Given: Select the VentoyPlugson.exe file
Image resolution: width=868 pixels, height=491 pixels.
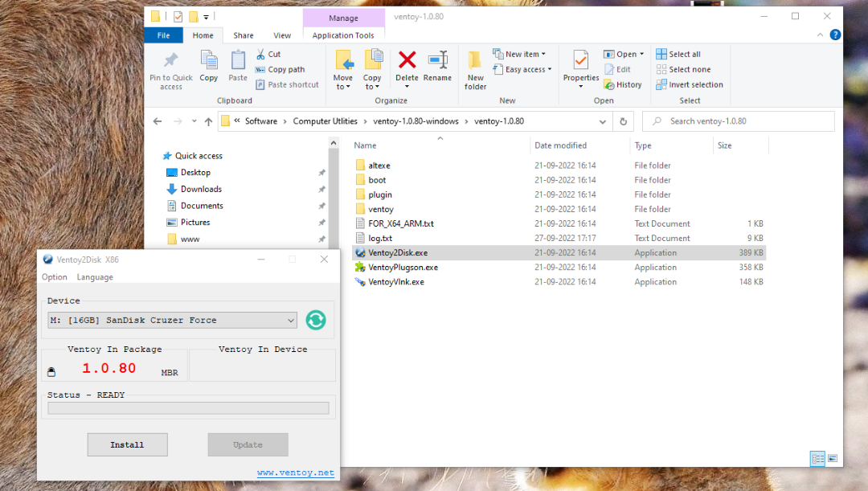Looking at the screenshot, I should [403, 268].
